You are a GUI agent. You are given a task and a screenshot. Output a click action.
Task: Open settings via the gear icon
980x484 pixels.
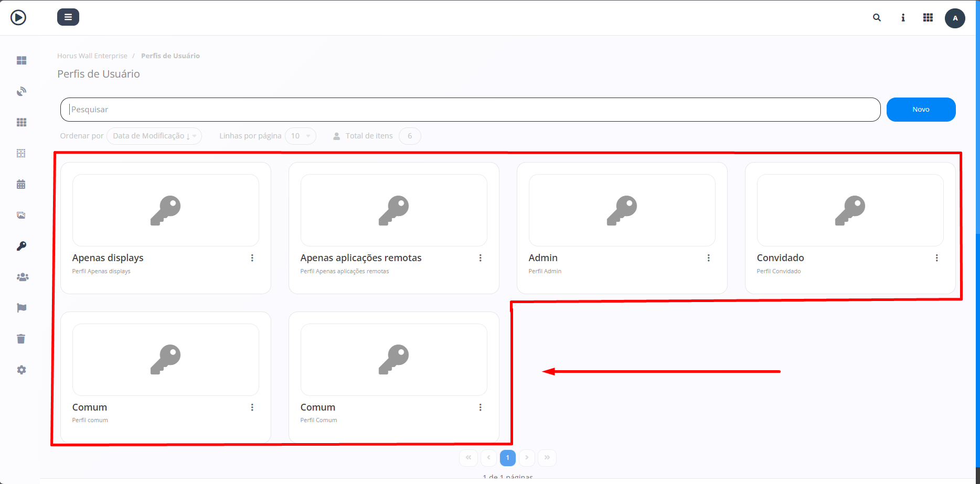[x=22, y=370]
